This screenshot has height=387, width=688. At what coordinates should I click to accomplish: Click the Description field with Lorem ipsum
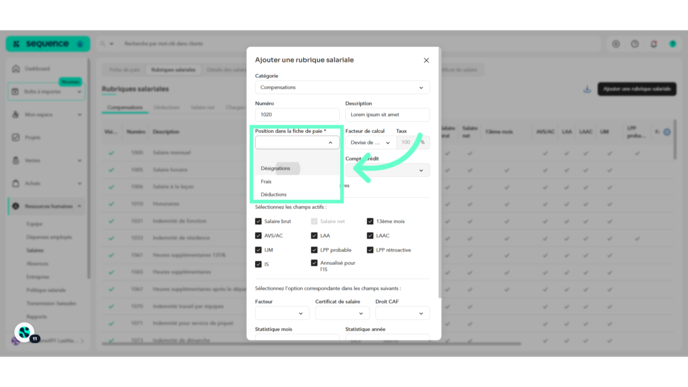coord(387,115)
